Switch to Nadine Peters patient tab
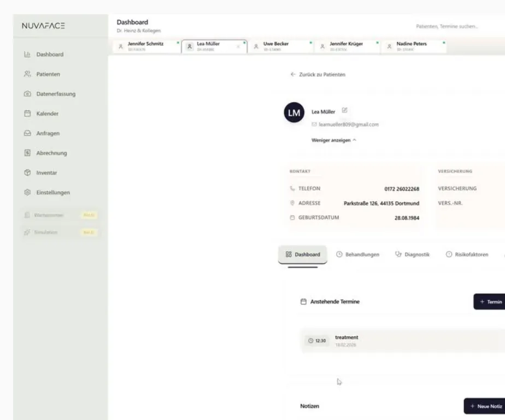This screenshot has width=505, height=420. (415, 46)
